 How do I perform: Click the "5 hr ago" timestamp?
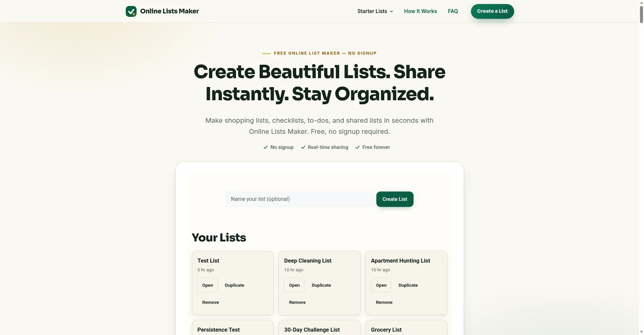click(206, 270)
